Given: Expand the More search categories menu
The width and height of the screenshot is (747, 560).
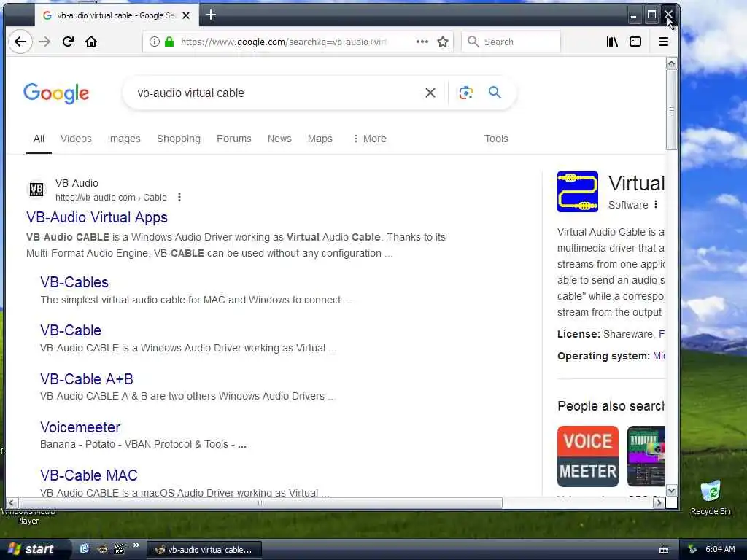Looking at the screenshot, I should (x=370, y=139).
